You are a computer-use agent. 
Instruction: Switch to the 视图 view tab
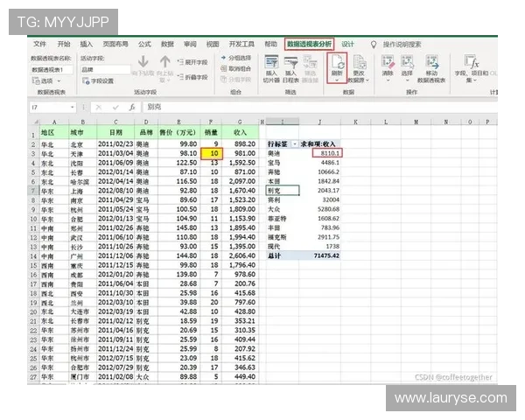pyautogui.click(x=213, y=45)
